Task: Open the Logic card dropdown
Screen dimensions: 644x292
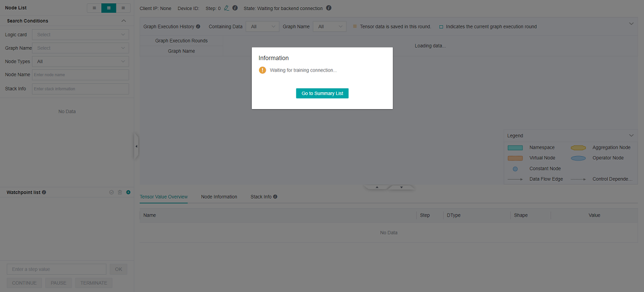Action: [80, 35]
